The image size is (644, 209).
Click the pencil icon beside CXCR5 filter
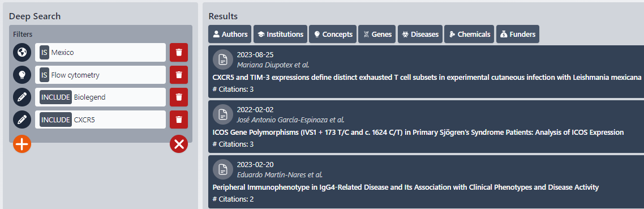point(23,120)
